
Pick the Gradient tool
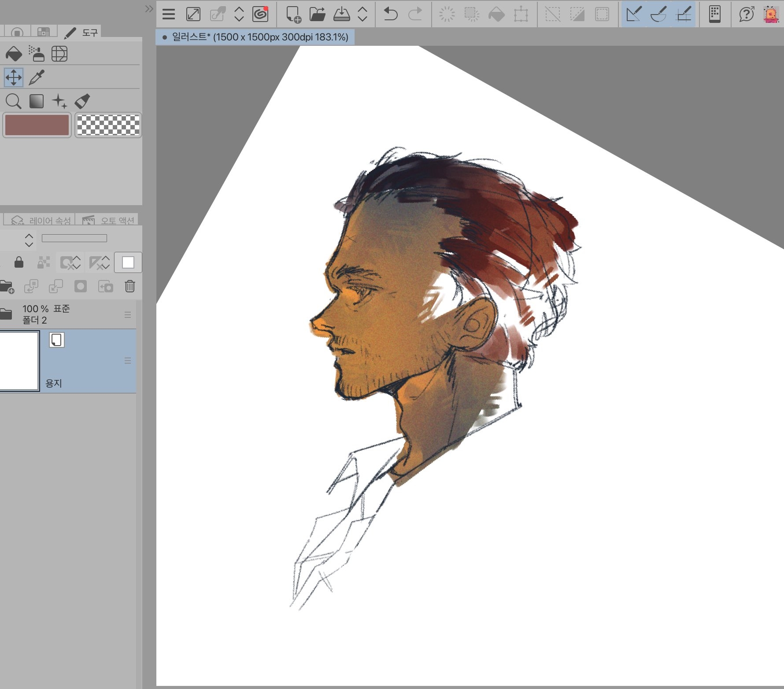click(x=36, y=101)
